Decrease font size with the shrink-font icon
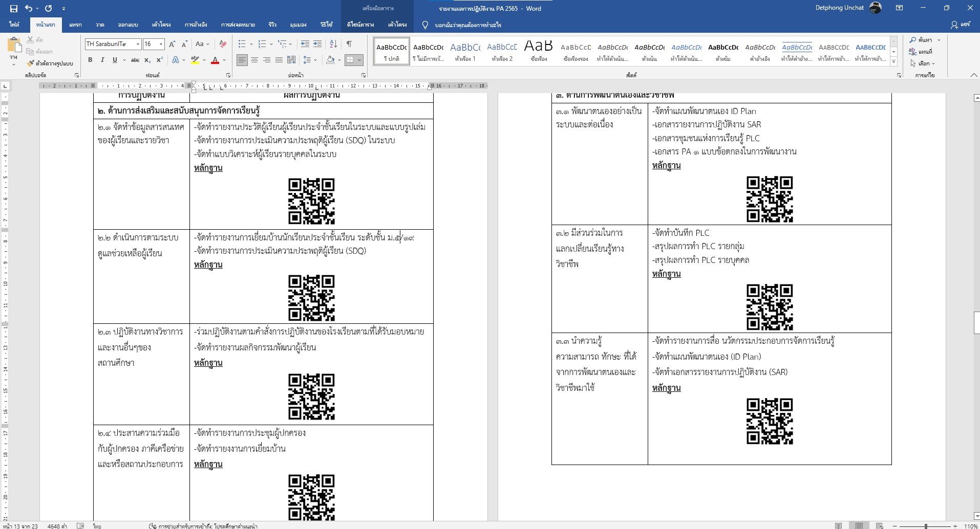Viewport: 980px width, 529px height. pyautogui.click(x=184, y=44)
